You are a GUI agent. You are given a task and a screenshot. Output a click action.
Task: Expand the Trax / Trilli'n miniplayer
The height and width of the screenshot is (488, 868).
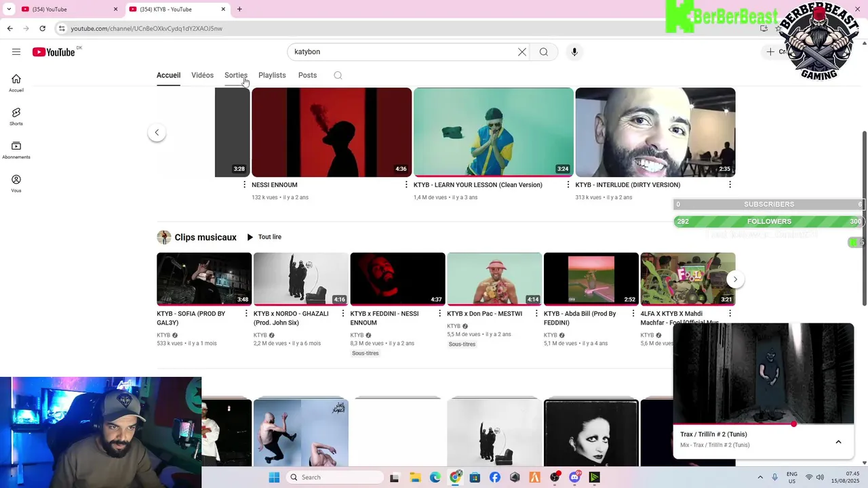pyautogui.click(x=838, y=442)
